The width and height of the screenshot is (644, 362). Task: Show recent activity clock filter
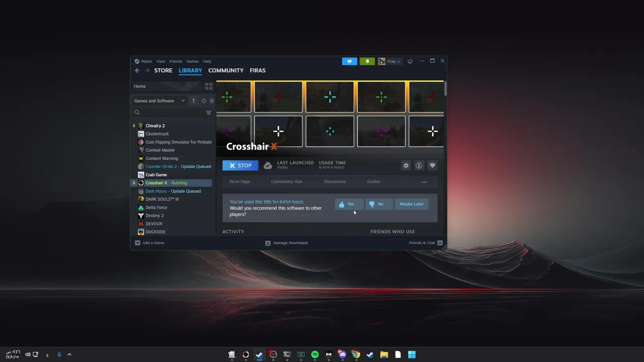[x=204, y=101]
